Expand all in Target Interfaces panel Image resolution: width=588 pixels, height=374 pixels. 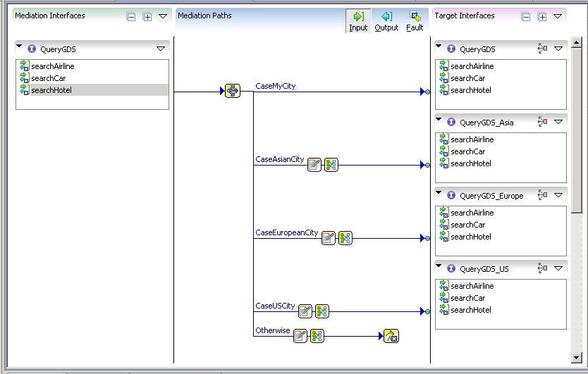(x=542, y=16)
